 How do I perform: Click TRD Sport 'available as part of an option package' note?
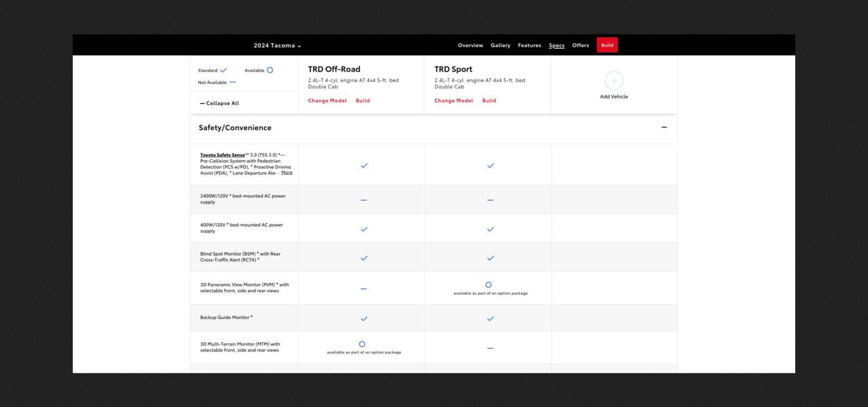(x=490, y=294)
